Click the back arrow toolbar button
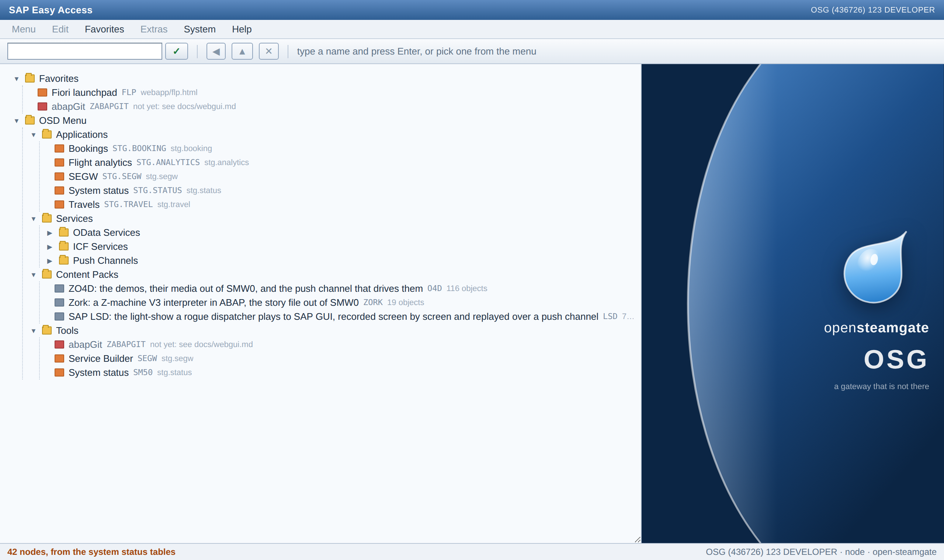Screen dimensions: 944x560 (x=216, y=51)
